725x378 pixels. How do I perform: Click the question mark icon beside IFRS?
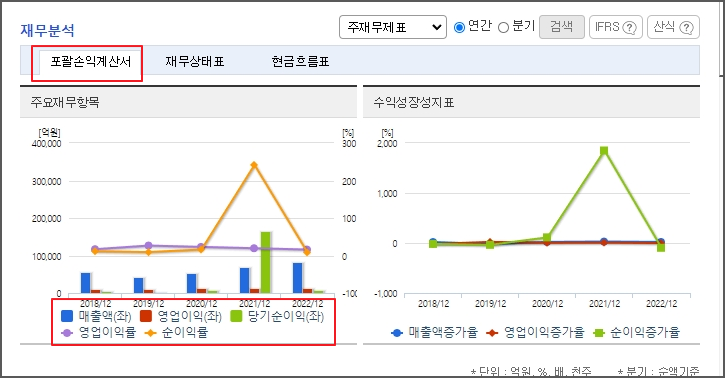[x=629, y=28]
